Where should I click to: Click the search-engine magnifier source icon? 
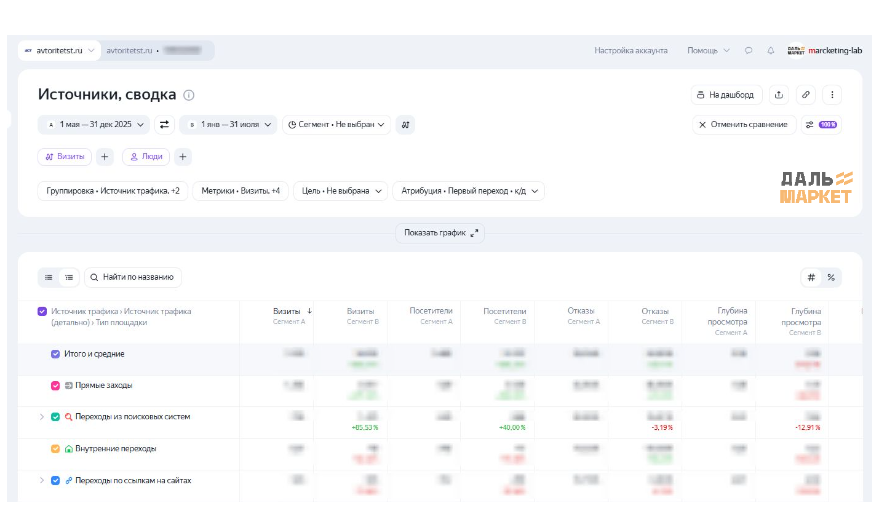coord(68,417)
